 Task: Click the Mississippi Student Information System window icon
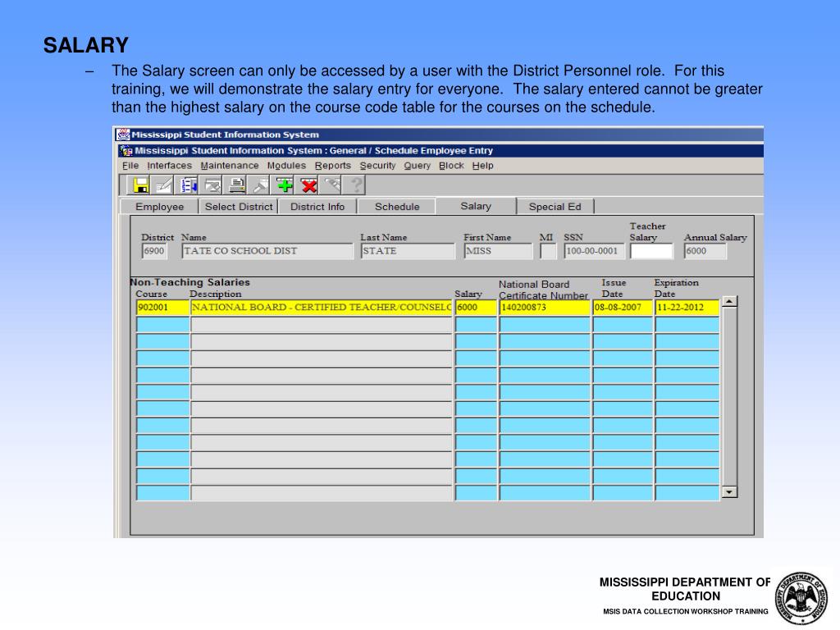[123, 135]
